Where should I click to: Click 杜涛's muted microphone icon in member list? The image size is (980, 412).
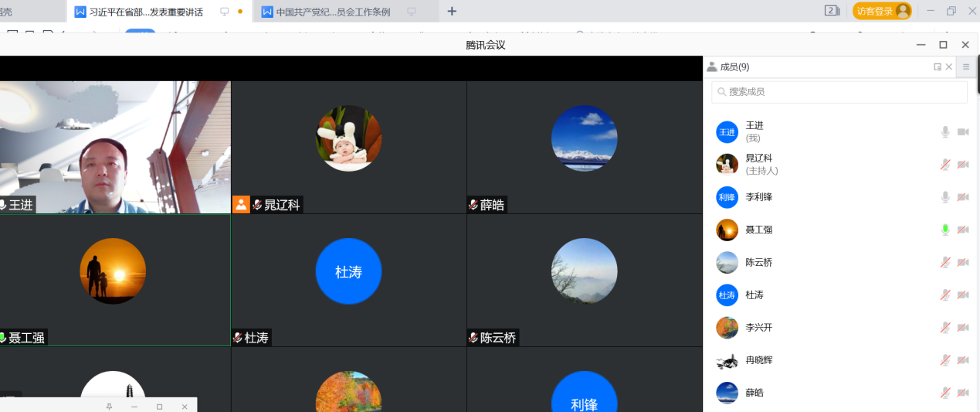pyautogui.click(x=945, y=295)
